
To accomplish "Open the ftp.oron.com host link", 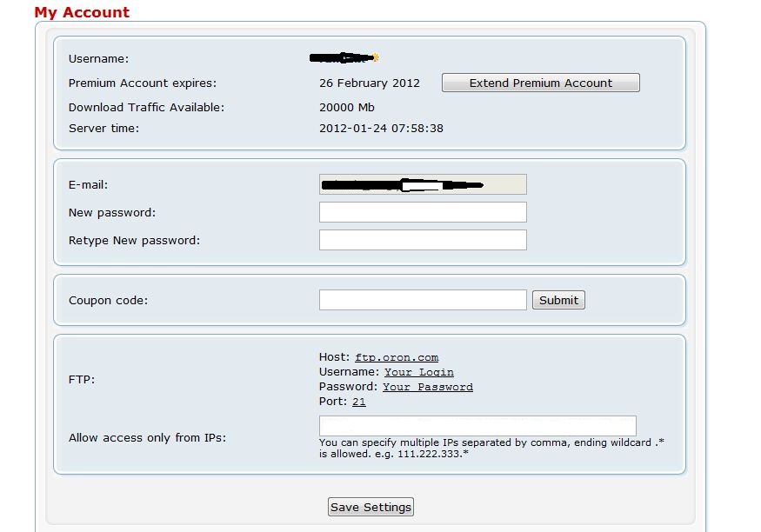I will [x=397, y=357].
